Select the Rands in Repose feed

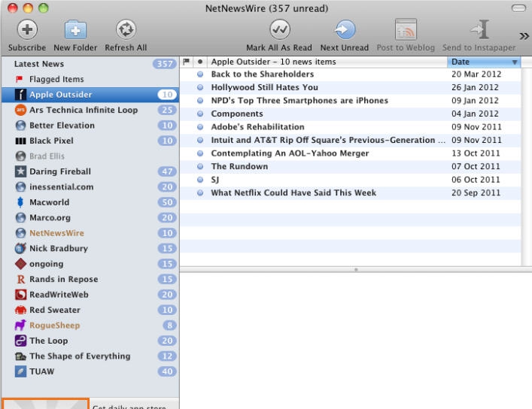(x=90, y=279)
